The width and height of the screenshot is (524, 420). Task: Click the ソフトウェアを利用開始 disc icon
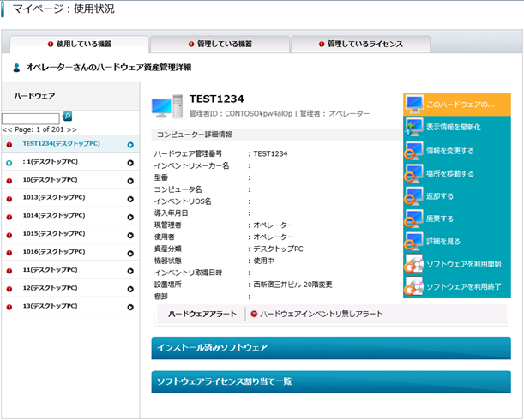click(x=413, y=264)
